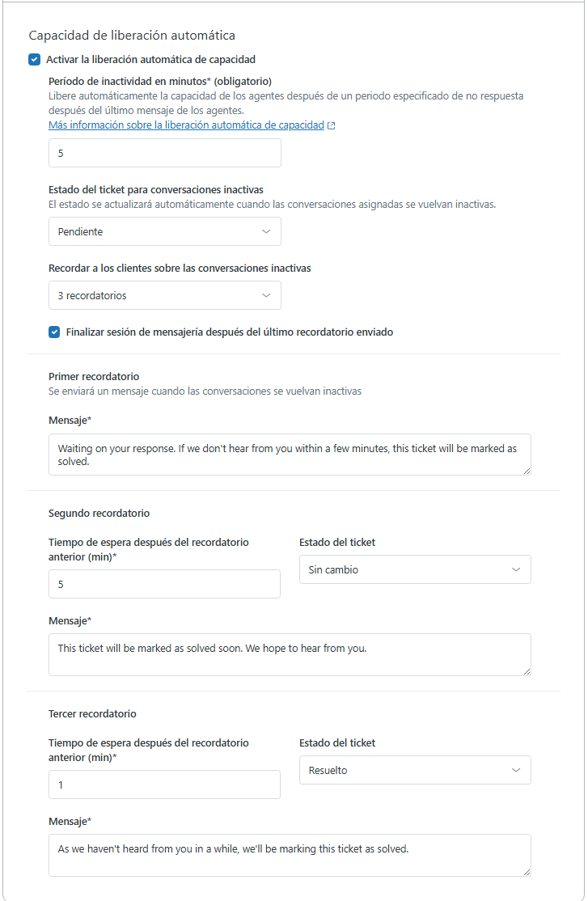Click resize handle of first reminder message box
588x901 pixels.
pos(527,470)
